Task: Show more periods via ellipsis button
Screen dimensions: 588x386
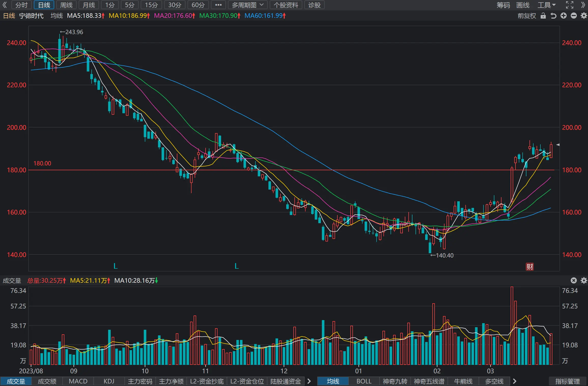Action: click(x=218, y=5)
